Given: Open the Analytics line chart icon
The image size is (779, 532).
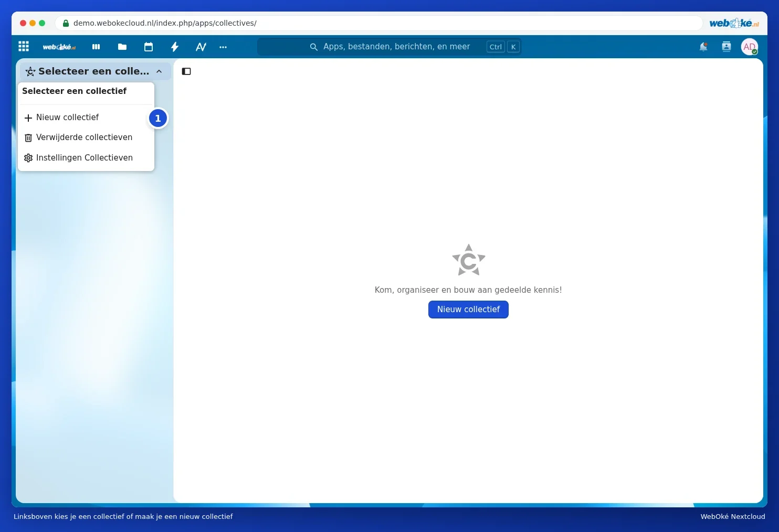Looking at the screenshot, I should 201,47.
